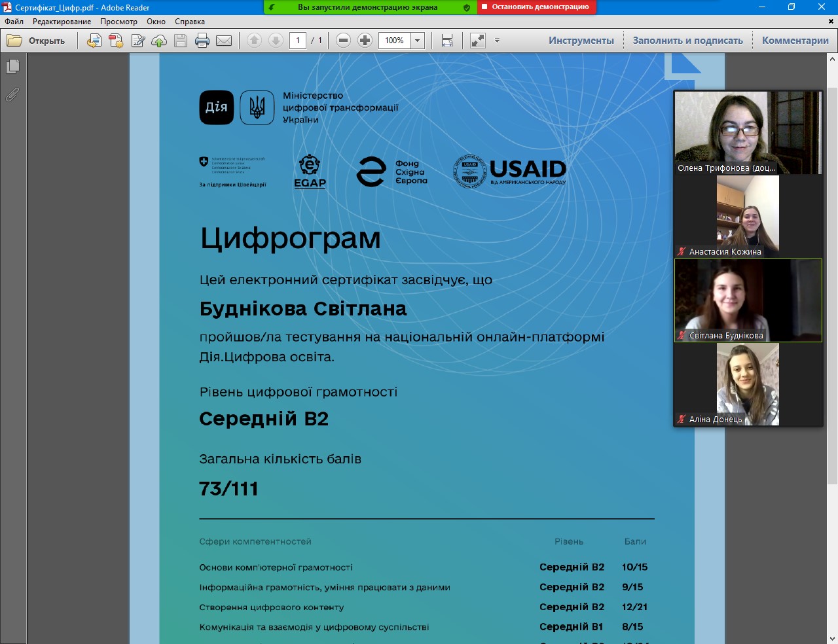Open the zoom percentage dropdown arrow
Screen dimensions: 838x644
tap(417, 41)
